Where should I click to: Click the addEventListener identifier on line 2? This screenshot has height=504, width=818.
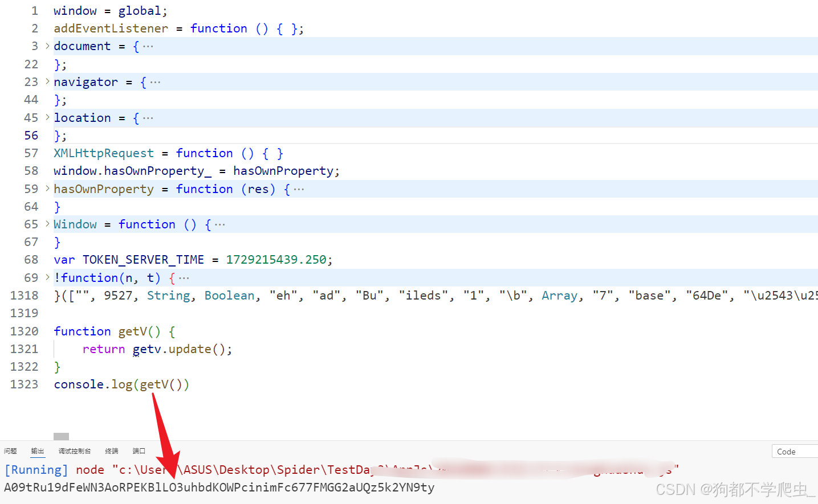[111, 28]
